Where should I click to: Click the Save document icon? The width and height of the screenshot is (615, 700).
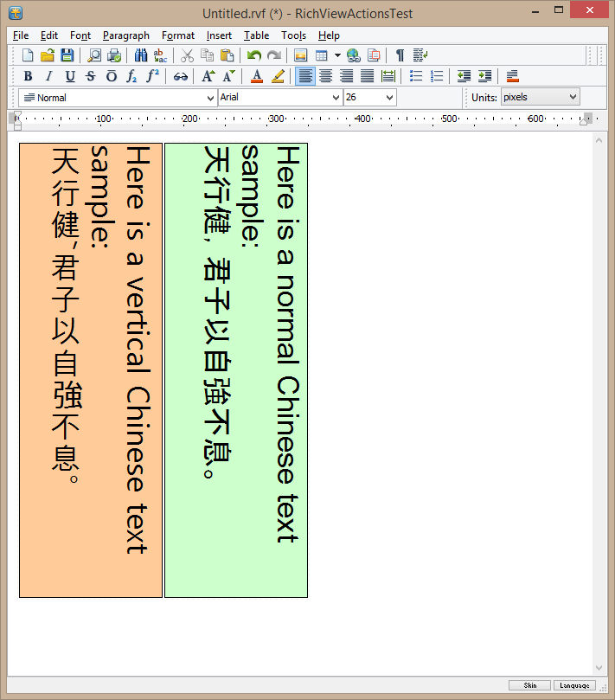coord(67,55)
